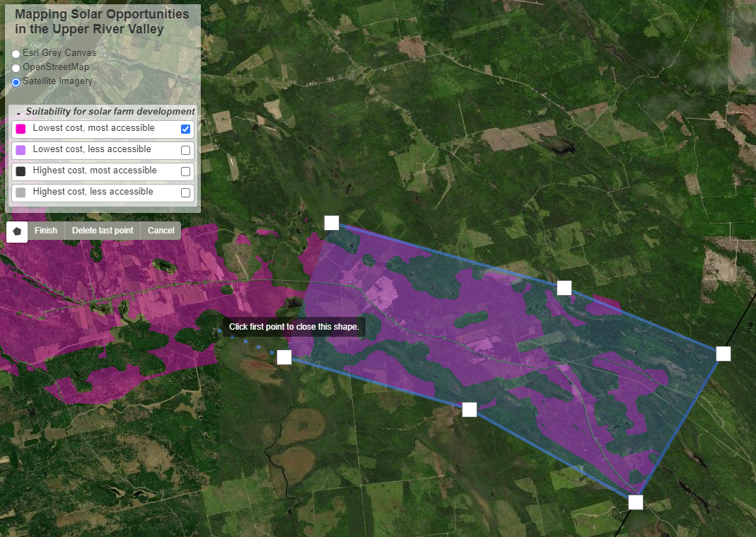Viewport: 756px width, 537px height.
Task: Click the polygon vertex left of the tooltip
Action: [x=284, y=357]
